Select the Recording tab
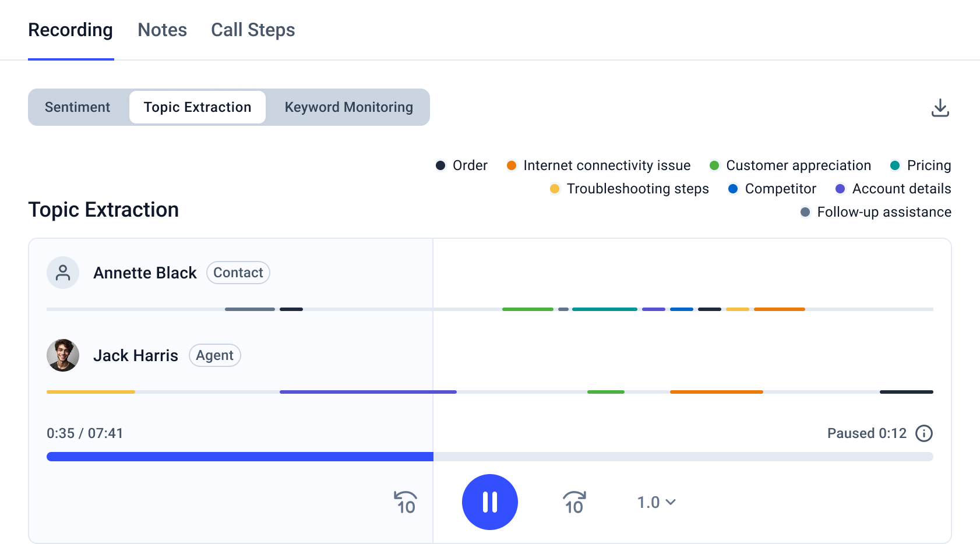This screenshot has width=980, height=544. tap(70, 30)
